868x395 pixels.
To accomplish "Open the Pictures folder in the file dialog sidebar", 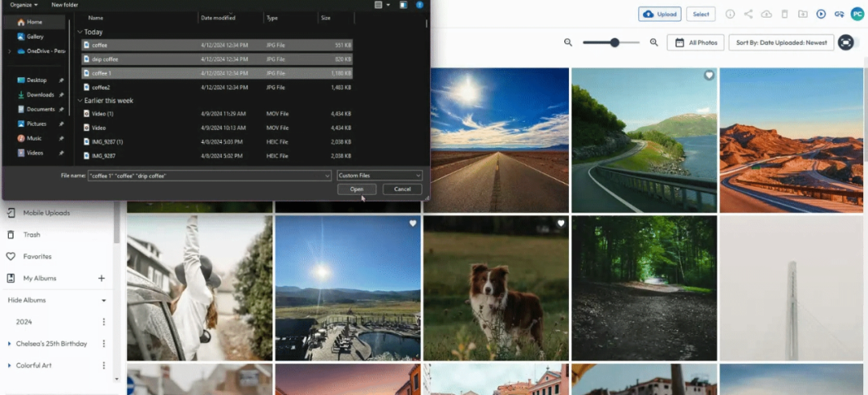I will point(36,124).
